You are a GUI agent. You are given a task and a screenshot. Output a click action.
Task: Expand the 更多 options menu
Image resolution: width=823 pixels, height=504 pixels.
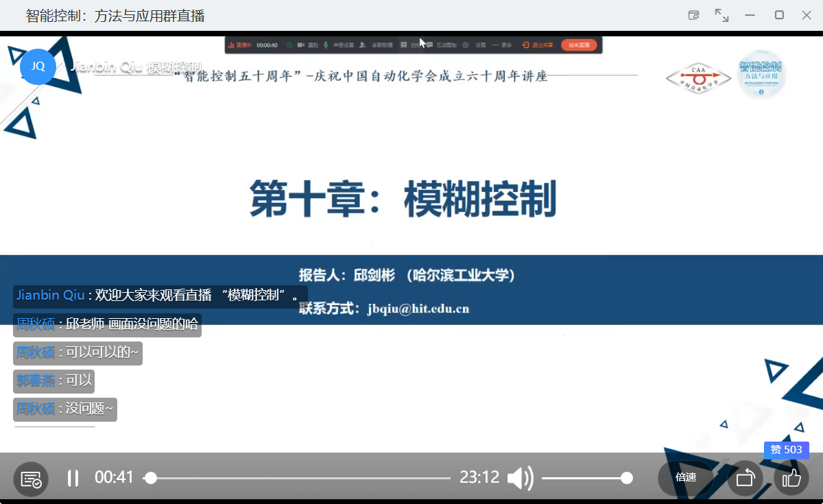502,45
